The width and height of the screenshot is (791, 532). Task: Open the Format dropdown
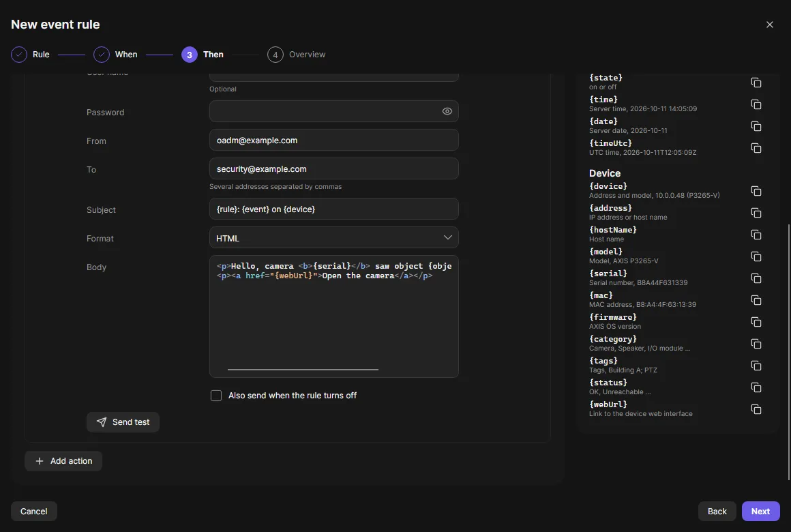pos(333,238)
